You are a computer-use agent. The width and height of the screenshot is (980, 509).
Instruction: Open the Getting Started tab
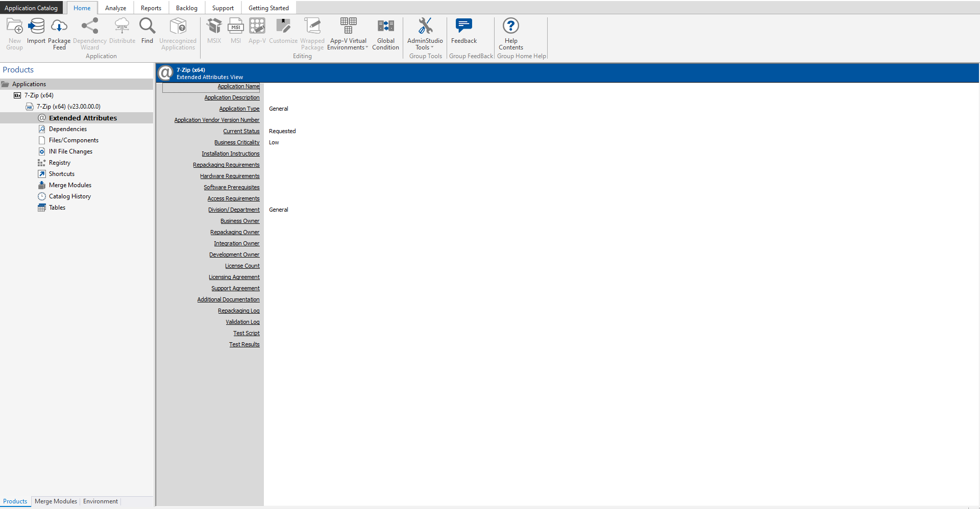pos(268,8)
